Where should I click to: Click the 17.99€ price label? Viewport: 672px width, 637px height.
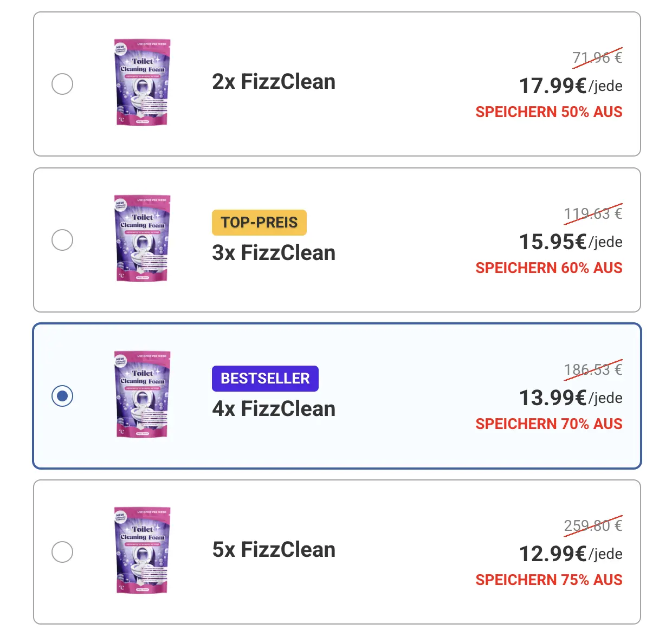pos(552,86)
